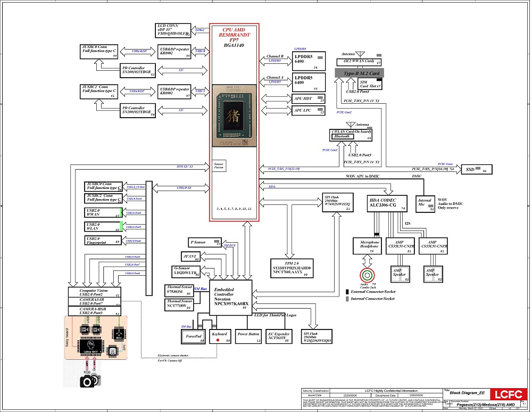Select USB&DP repeater KB8002 block 55
The height and width of the screenshot is (412, 532).
pyautogui.click(x=174, y=52)
